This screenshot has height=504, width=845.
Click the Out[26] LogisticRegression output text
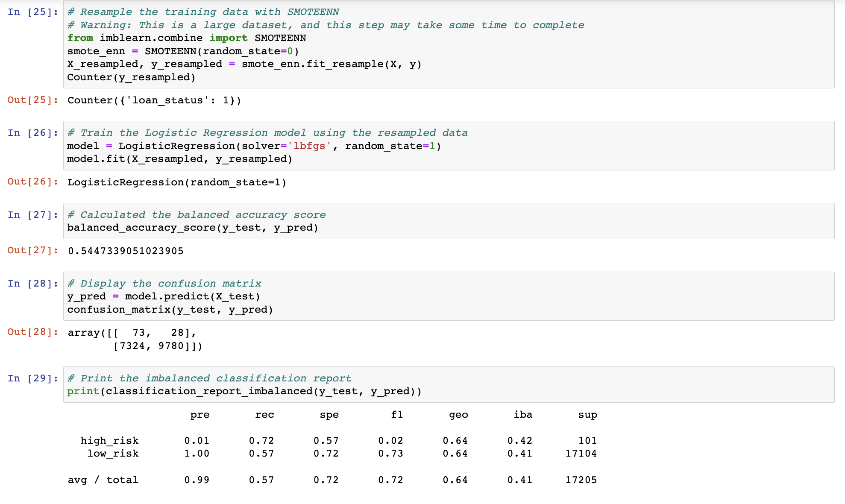click(177, 182)
